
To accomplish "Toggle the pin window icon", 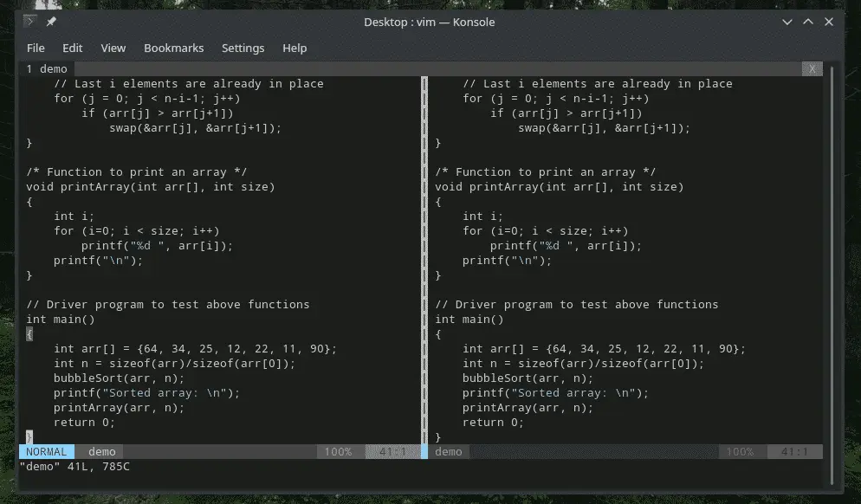I will point(51,22).
